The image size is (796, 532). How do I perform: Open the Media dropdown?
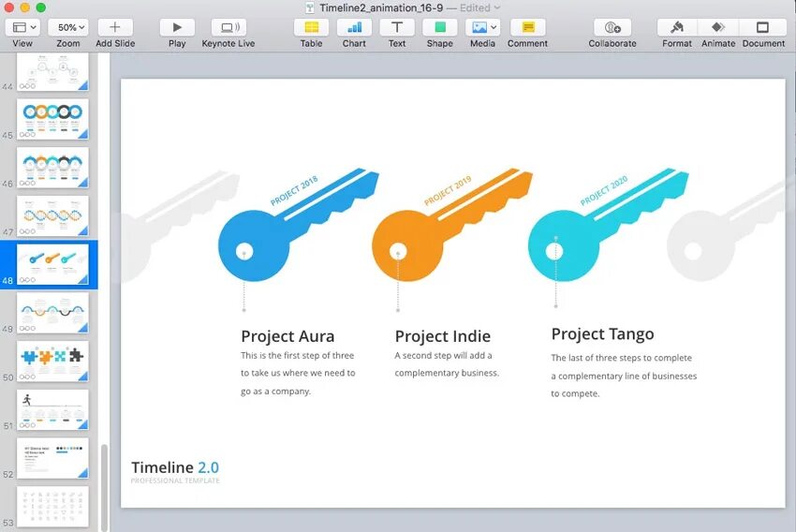coord(482,27)
